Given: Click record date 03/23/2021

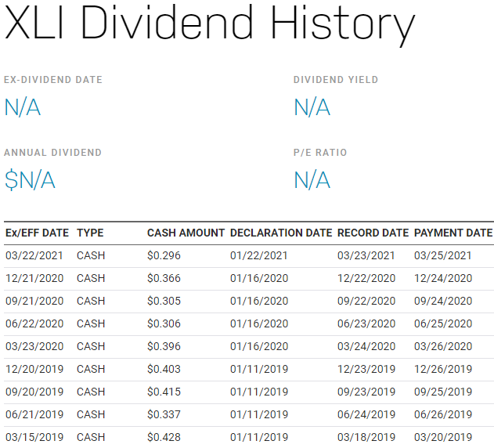Looking at the screenshot, I should (366, 255).
